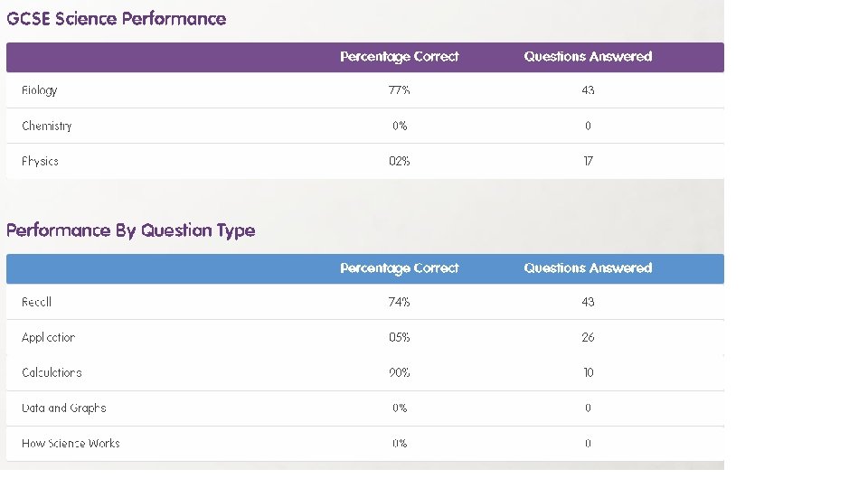Screen dimensions: 868x488
Task: Select the Chemistry row label
Action: [47, 126]
